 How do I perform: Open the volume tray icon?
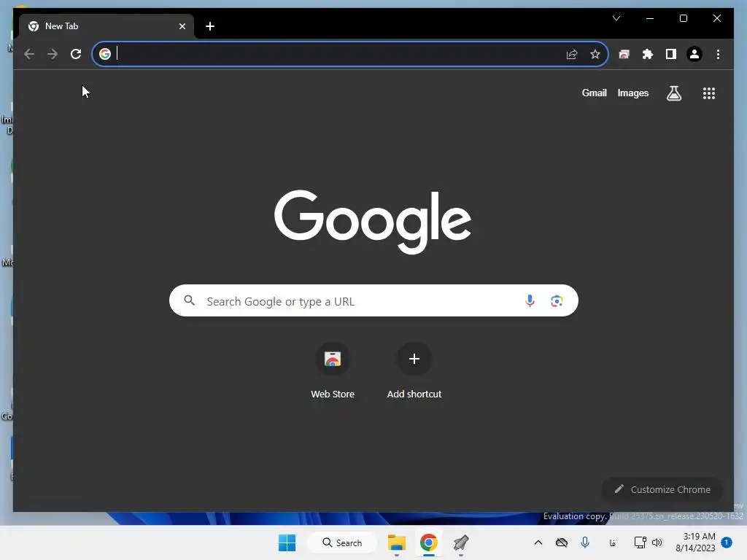point(657,542)
